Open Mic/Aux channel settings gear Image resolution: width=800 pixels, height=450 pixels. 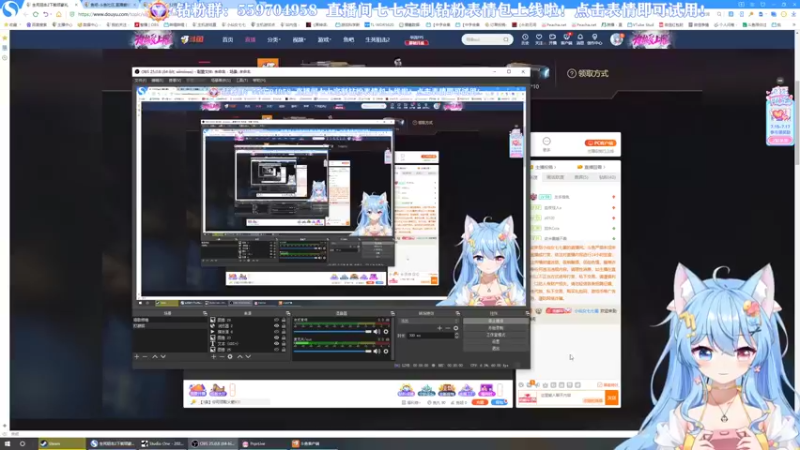point(386,351)
